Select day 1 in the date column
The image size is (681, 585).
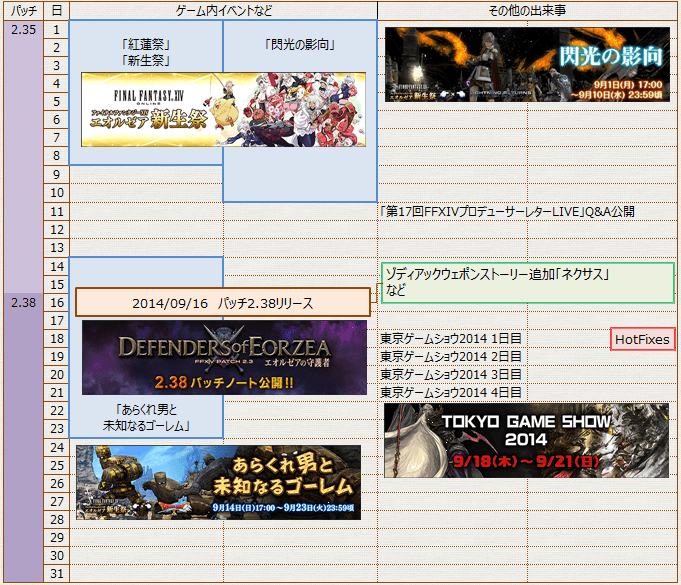(56, 30)
